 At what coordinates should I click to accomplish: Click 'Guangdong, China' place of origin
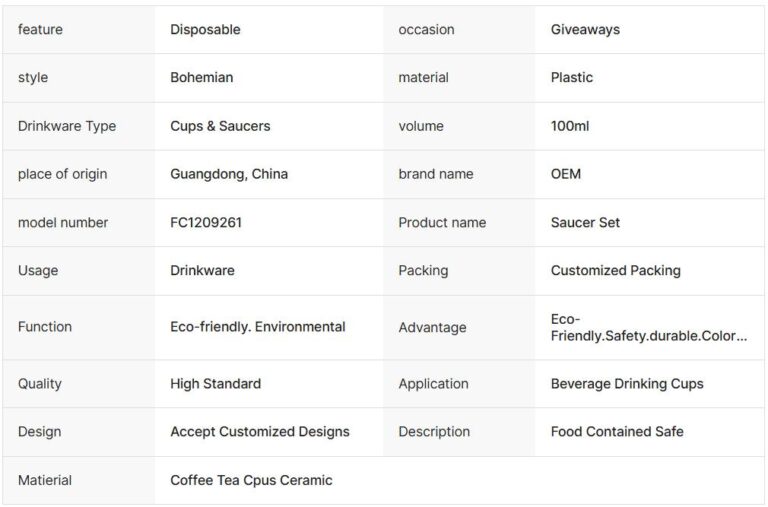pyautogui.click(x=229, y=174)
